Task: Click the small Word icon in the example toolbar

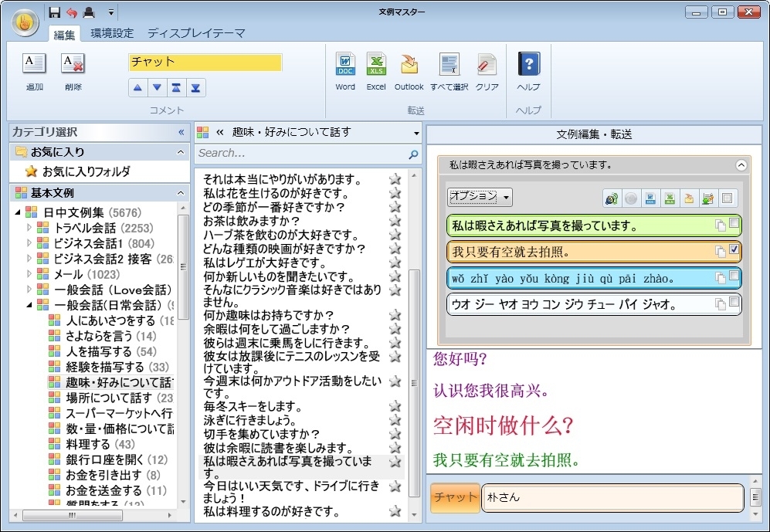Action: pyautogui.click(x=650, y=198)
